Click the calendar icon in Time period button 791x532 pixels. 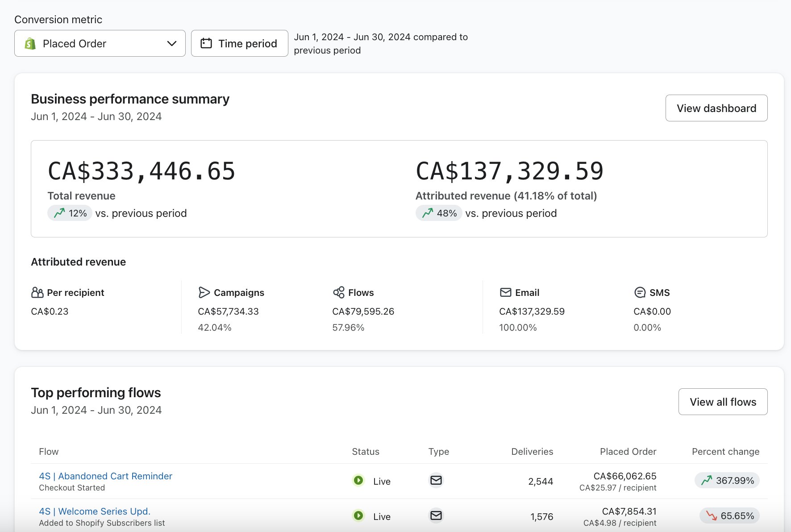click(206, 43)
